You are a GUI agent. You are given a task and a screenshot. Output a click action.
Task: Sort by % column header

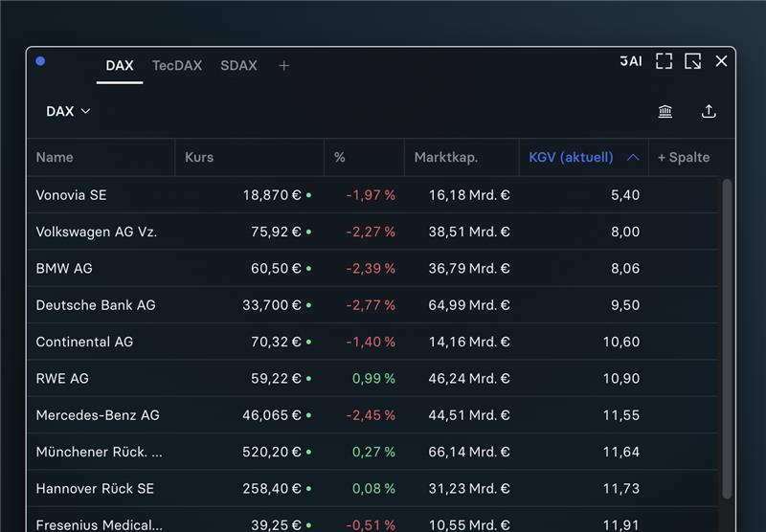tap(340, 157)
